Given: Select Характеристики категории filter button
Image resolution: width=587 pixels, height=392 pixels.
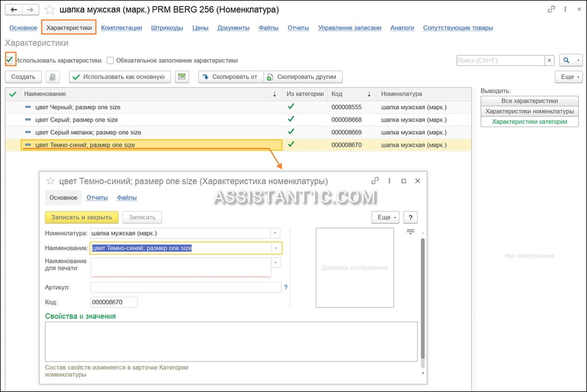Looking at the screenshot, I should (x=529, y=121).
